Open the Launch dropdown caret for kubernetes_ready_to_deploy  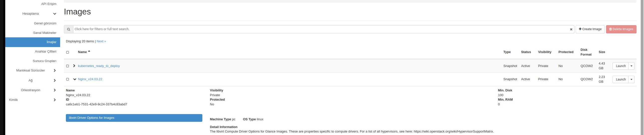click(631, 66)
